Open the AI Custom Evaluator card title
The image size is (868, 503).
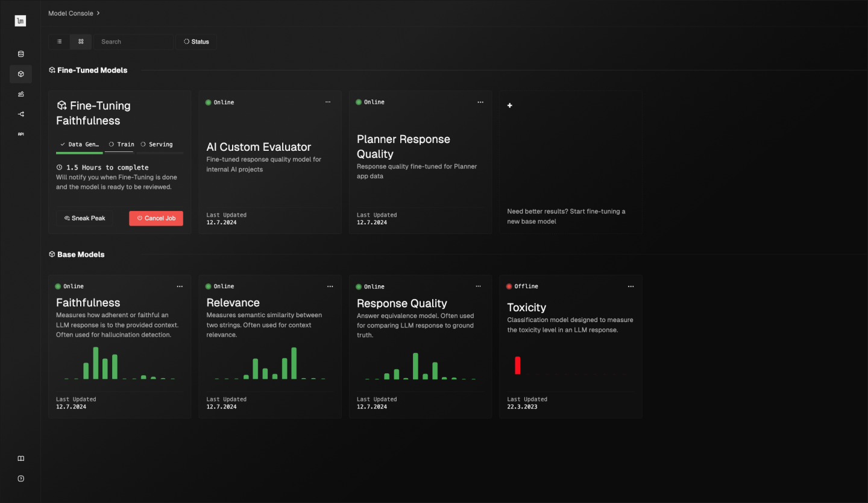(259, 147)
